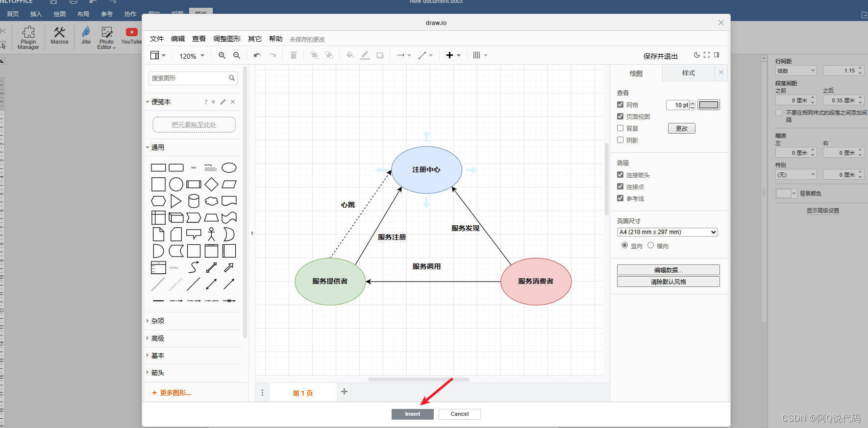Click the 更改 background change button

click(x=682, y=128)
